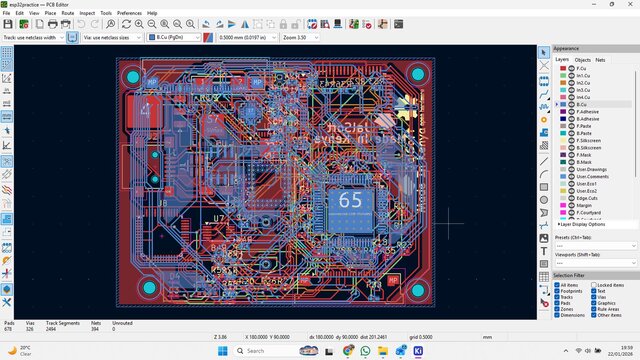The image size is (640, 360).
Task: Open the Find tool in the toolbar
Action: (110, 24)
